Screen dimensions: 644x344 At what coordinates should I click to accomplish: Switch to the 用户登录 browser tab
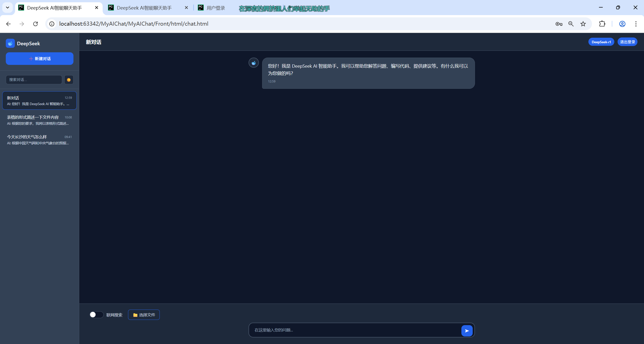pos(216,8)
